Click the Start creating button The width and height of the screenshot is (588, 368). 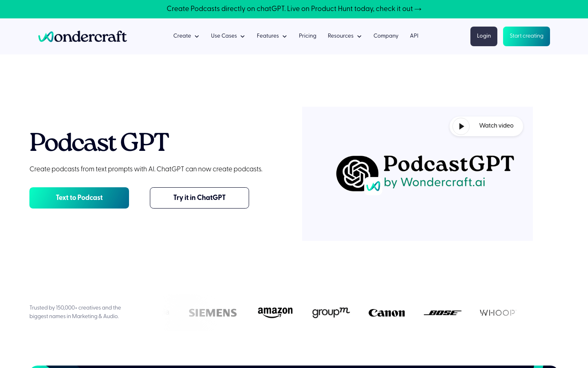(526, 36)
